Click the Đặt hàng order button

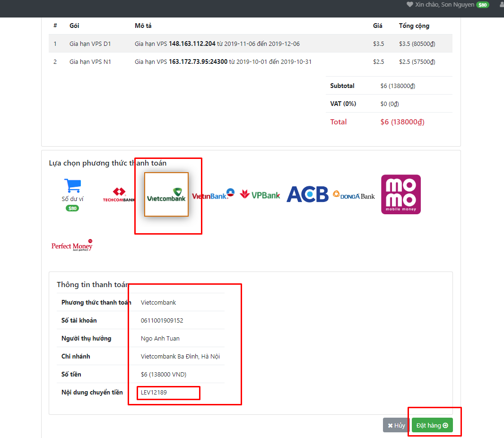point(432,425)
